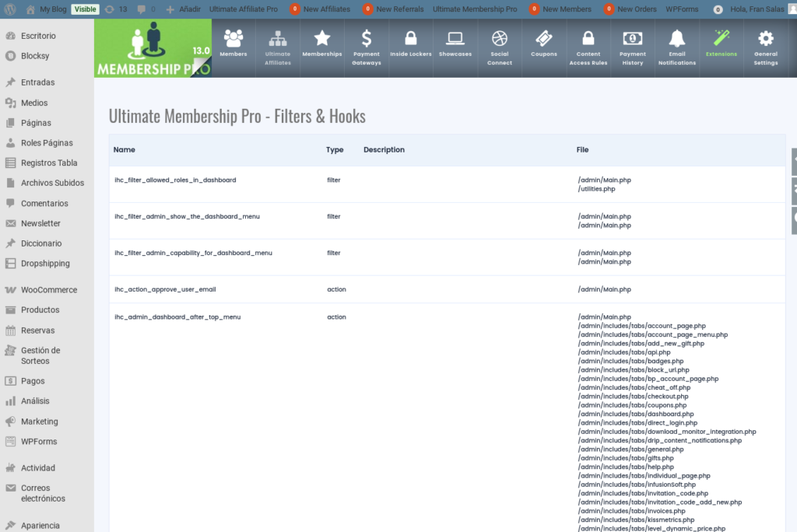Image resolution: width=797 pixels, height=532 pixels.
Task: Open Content Access Rules lock icon
Action: pos(588,38)
